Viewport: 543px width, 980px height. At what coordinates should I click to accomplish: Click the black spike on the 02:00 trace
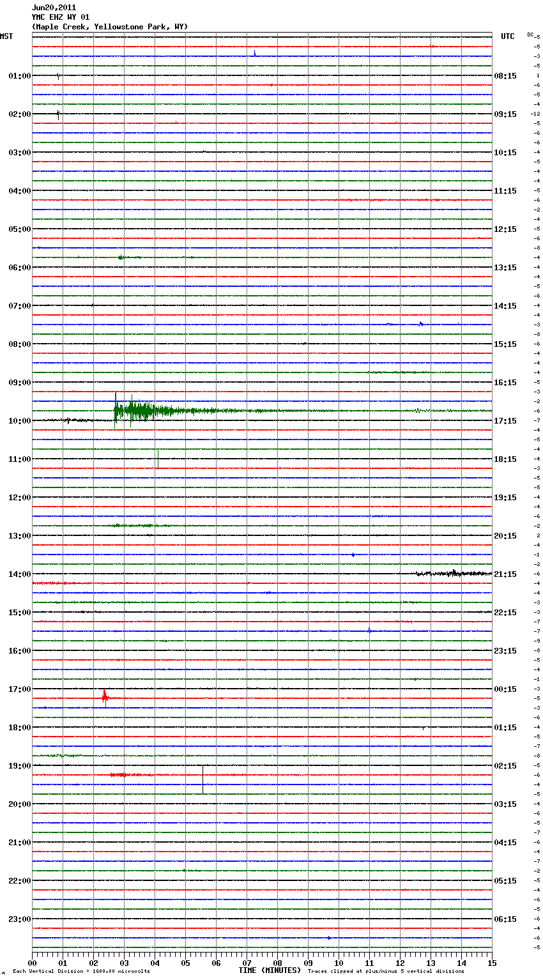pyautogui.click(x=58, y=114)
